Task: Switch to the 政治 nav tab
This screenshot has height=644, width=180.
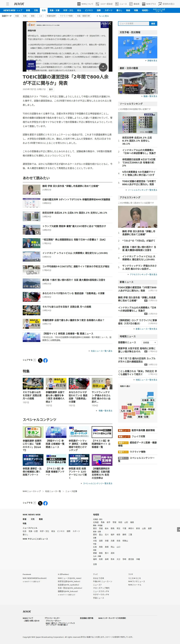Action: (x=79, y=10)
